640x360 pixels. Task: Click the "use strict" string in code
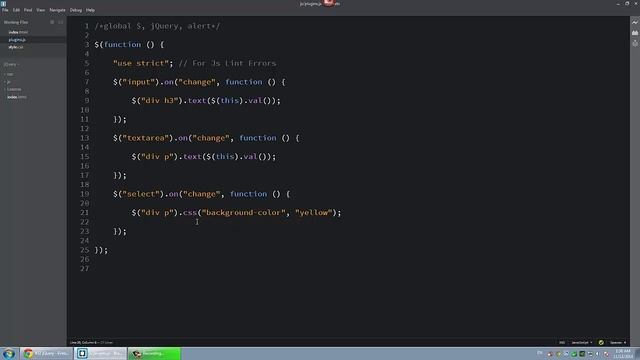141,63
